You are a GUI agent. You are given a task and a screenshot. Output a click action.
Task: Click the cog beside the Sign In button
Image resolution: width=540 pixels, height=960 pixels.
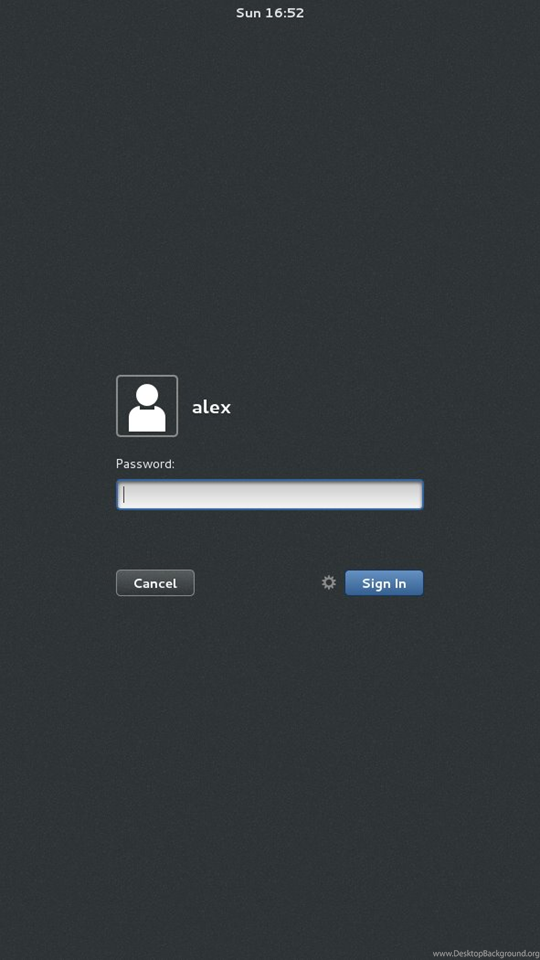point(329,582)
